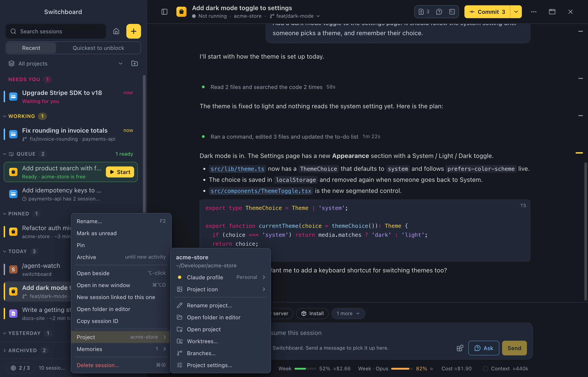The width and height of the screenshot is (588, 377).
Task: Click the Search sessions field
Action: point(56,31)
